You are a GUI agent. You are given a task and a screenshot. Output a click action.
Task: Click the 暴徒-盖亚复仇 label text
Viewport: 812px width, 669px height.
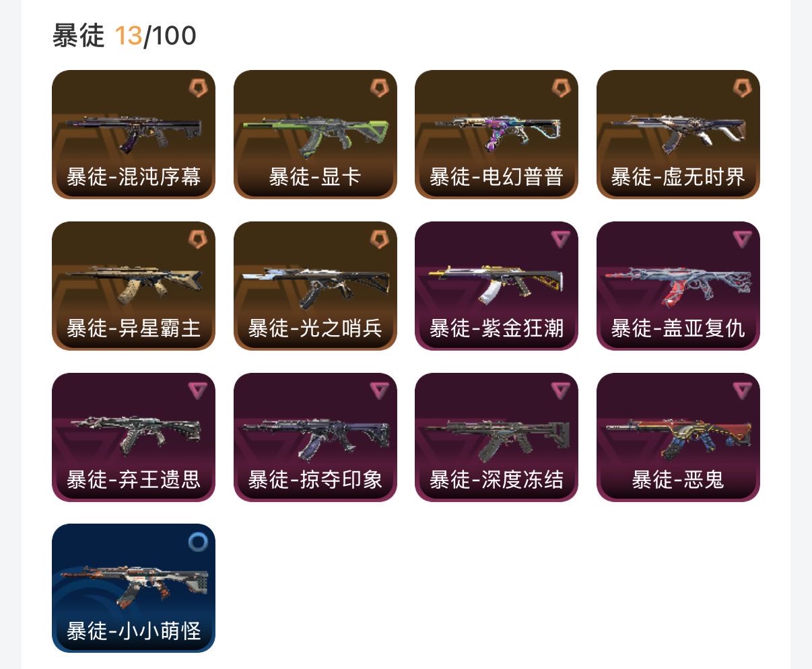tap(678, 328)
